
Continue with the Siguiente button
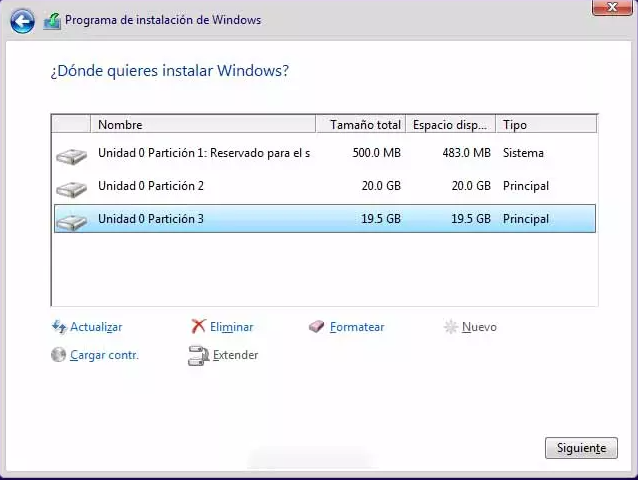click(x=581, y=448)
